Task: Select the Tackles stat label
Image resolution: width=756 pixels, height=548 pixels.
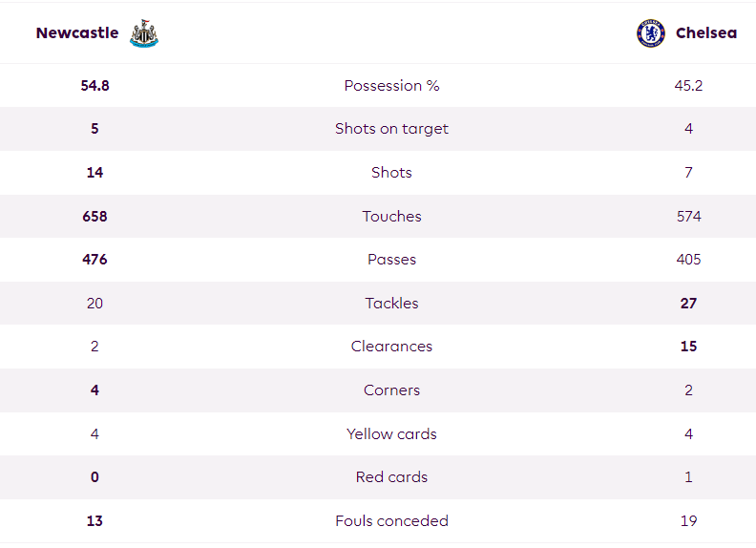Action: (391, 303)
